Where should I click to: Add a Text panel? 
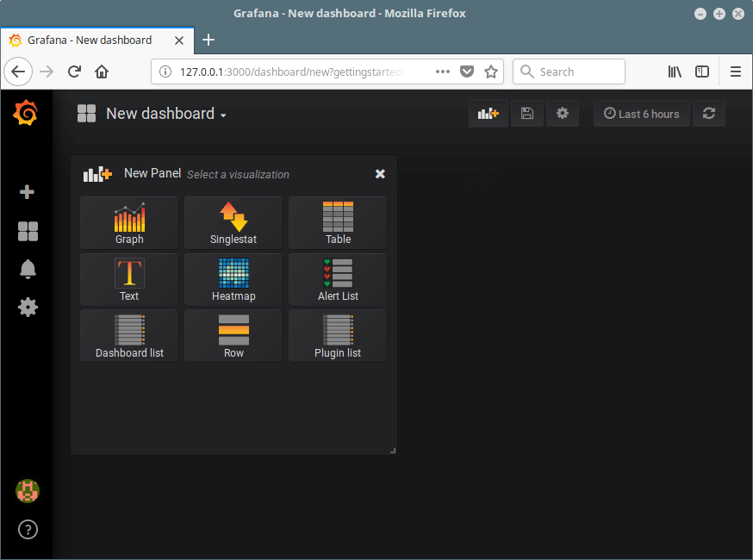pyautogui.click(x=129, y=280)
